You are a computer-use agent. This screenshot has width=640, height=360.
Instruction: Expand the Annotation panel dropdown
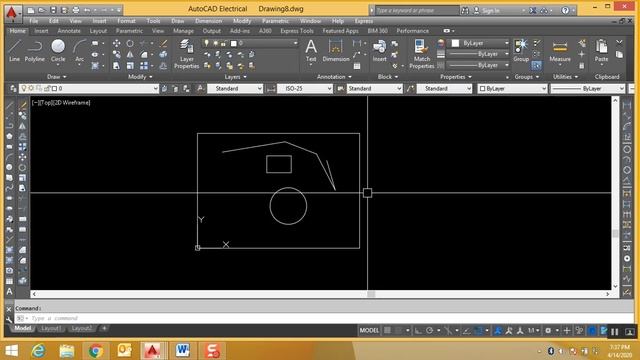point(334,77)
